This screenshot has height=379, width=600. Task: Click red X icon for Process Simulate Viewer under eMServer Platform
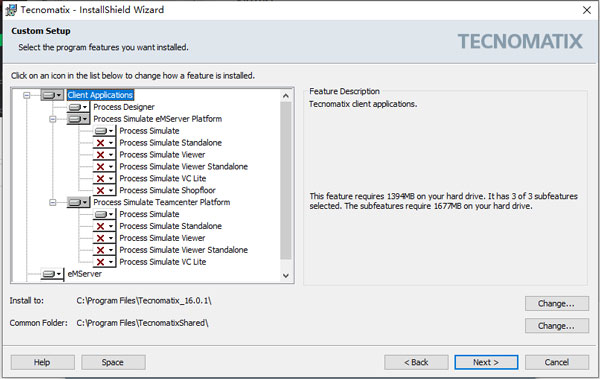[x=104, y=155]
